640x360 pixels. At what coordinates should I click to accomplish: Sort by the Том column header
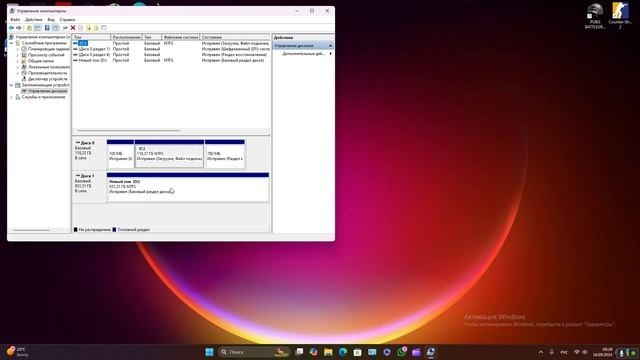click(x=91, y=37)
